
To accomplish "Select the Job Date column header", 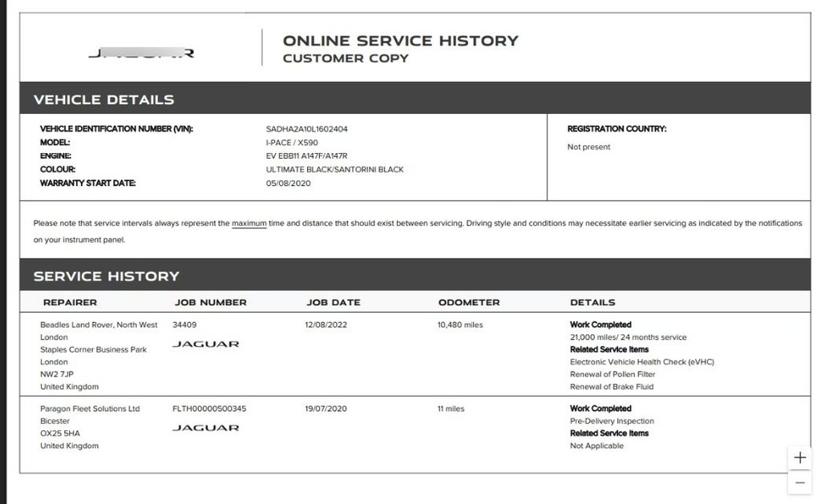I will tap(333, 302).
